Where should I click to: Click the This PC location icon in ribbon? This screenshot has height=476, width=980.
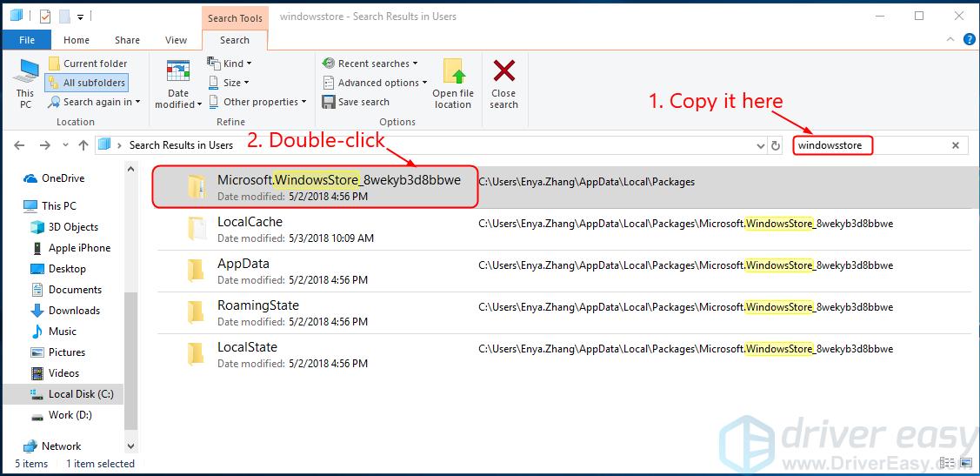[x=25, y=84]
